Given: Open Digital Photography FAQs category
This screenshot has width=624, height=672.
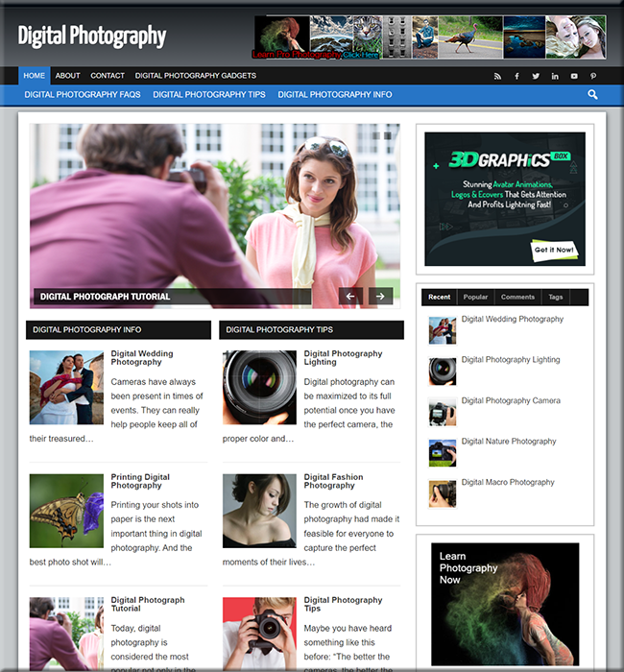Looking at the screenshot, I should (x=83, y=95).
